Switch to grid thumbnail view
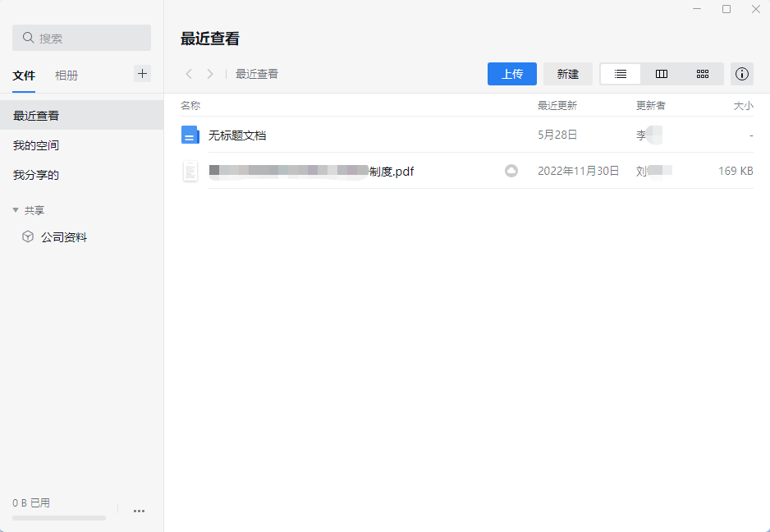 [703, 74]
